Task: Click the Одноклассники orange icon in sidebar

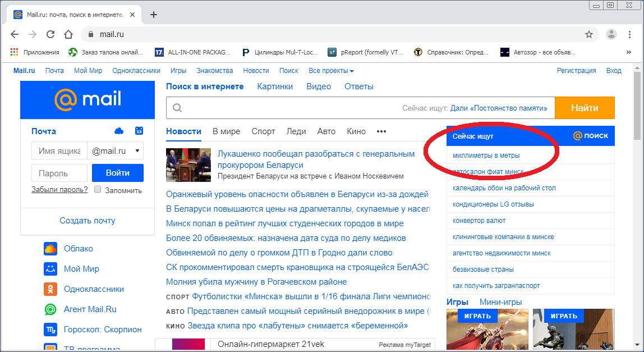Action: pos(50,289)
